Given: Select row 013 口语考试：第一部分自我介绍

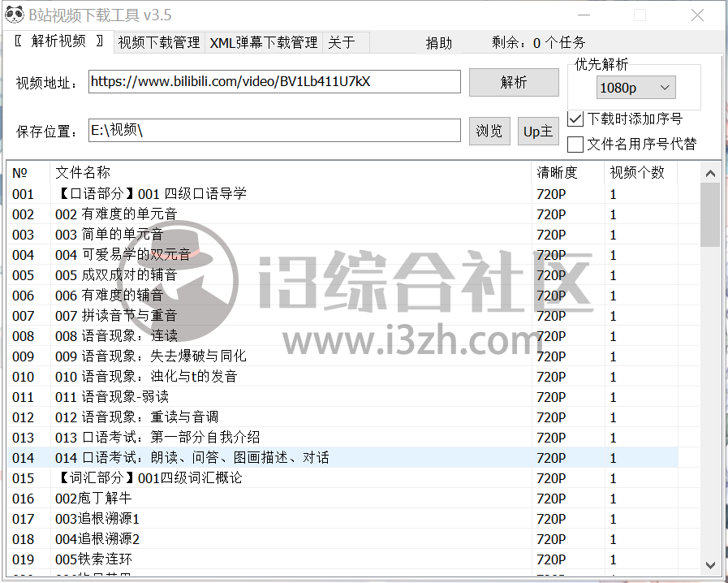Looking at the screenshot, I should click(342, 438).
